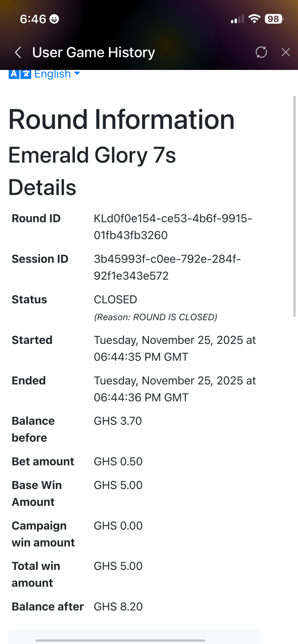Viewport: 298px width, 644px height.
Task: Click the vertical page scrollbar
Action: (294, 206)
